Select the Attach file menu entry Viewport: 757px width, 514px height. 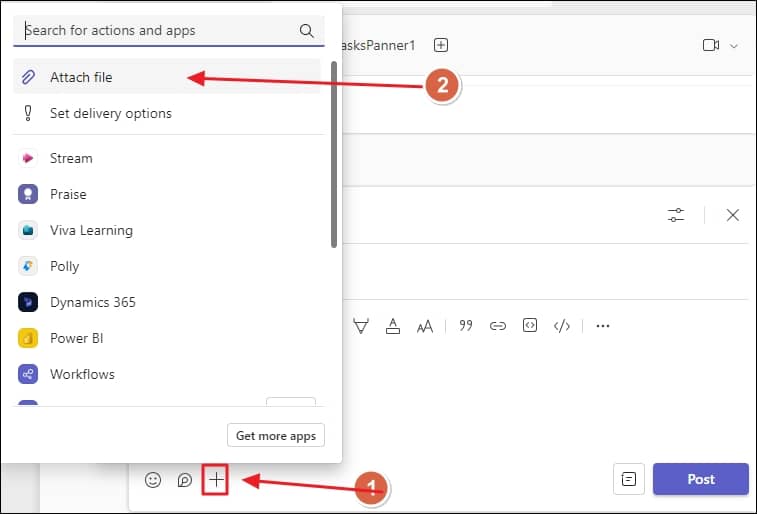pyautogui.click(x=167, y=77)
